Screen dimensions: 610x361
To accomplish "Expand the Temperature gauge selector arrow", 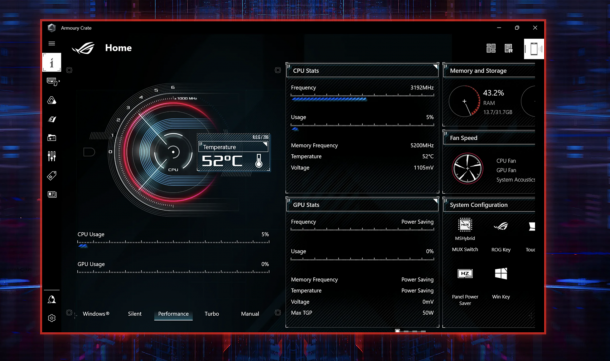I will (x=265, y=144).
